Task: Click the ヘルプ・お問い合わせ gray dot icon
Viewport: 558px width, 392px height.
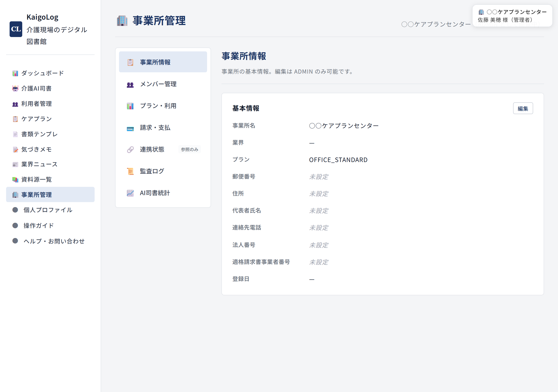Action: click(15, 241)
